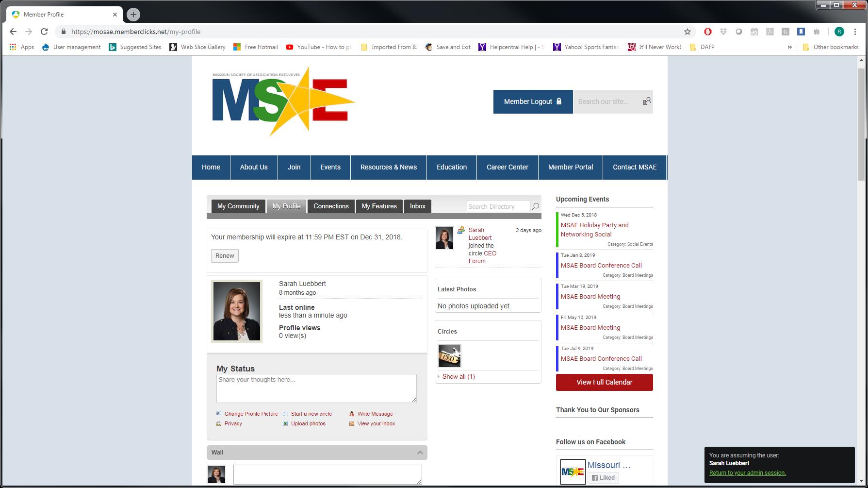Image resolution: width=868 pixels, height=488 pixels.
Task: Open the Inbox tab
Action: pos(417,206)
